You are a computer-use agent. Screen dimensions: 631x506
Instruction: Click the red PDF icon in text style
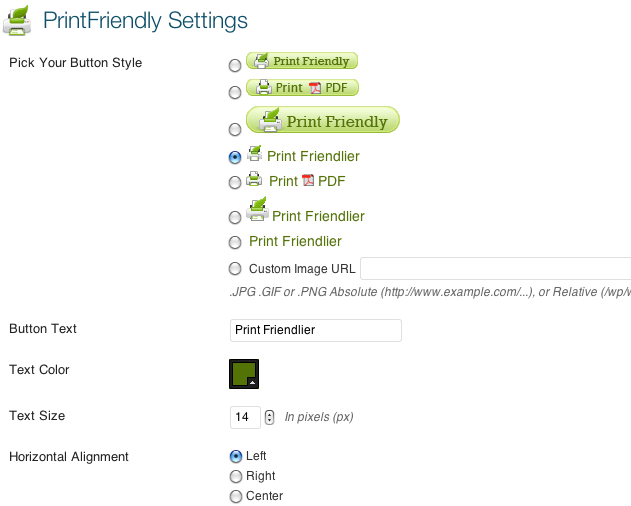[x=308, y=180]
